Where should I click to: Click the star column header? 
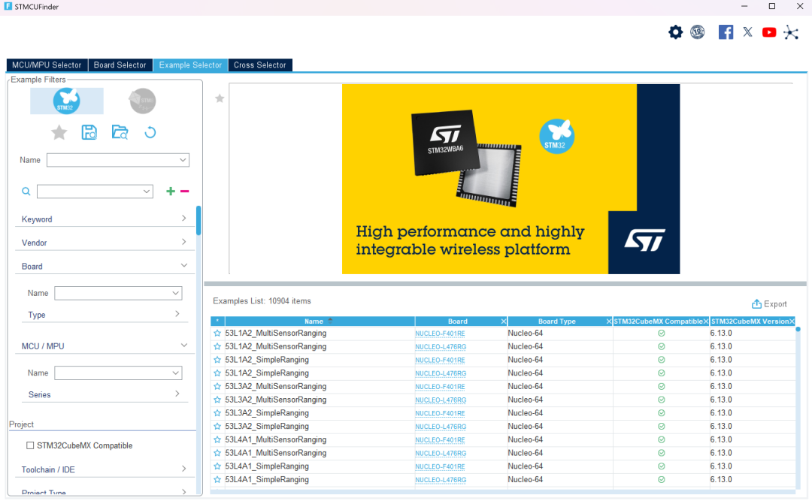click(x=217, y=321)
